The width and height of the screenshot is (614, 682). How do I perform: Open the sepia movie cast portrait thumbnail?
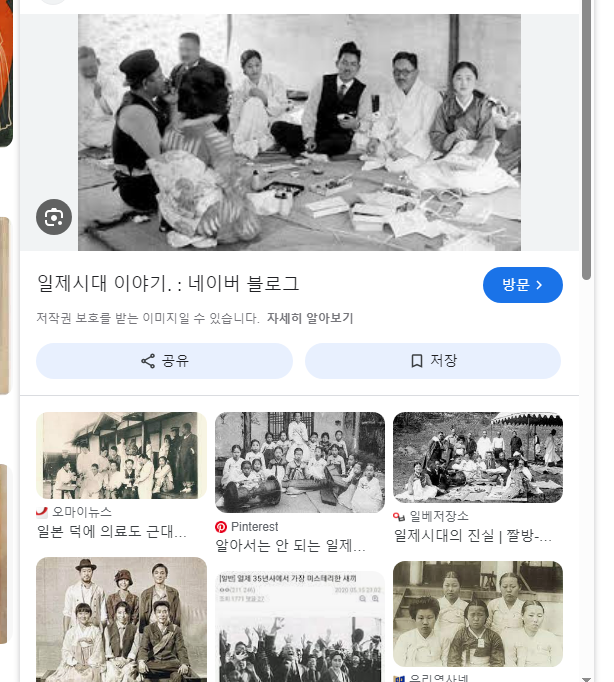[121, 619]
